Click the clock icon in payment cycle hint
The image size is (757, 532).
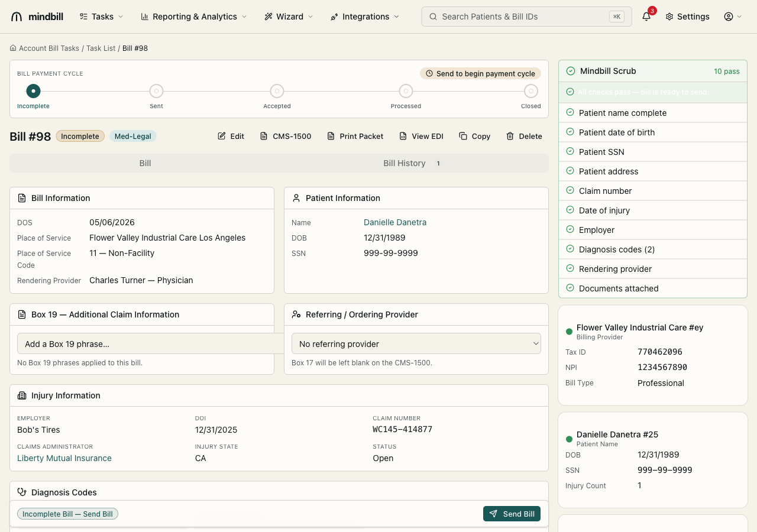(429, 73)
